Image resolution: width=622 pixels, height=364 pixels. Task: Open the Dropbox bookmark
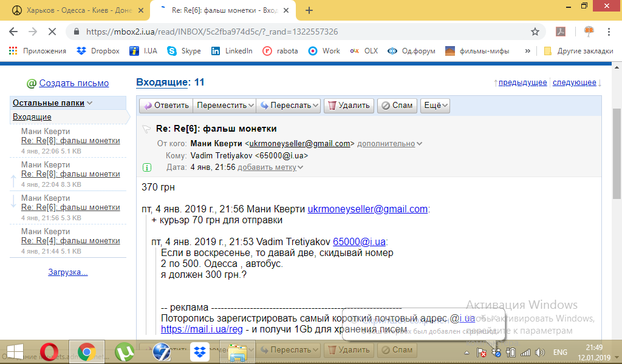tap(98, 51)
